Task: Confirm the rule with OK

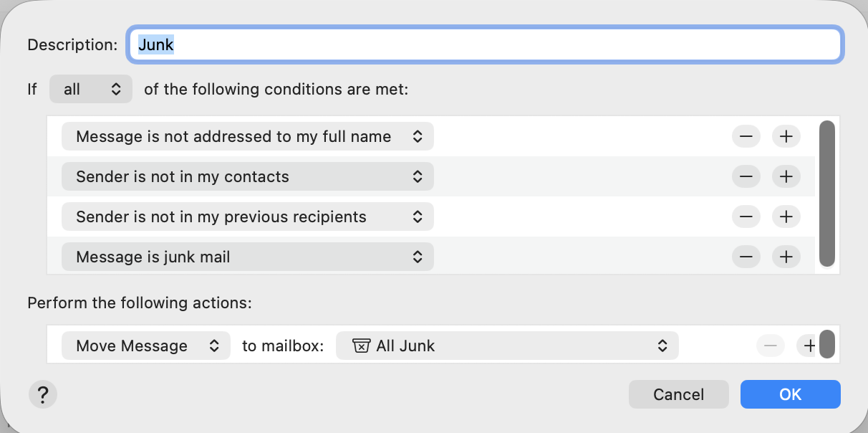Action: (x=790, y=394)
